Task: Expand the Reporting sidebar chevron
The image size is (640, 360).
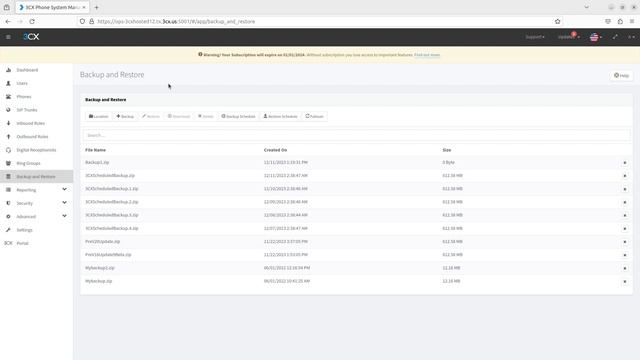Action: [x=64, y=189]
